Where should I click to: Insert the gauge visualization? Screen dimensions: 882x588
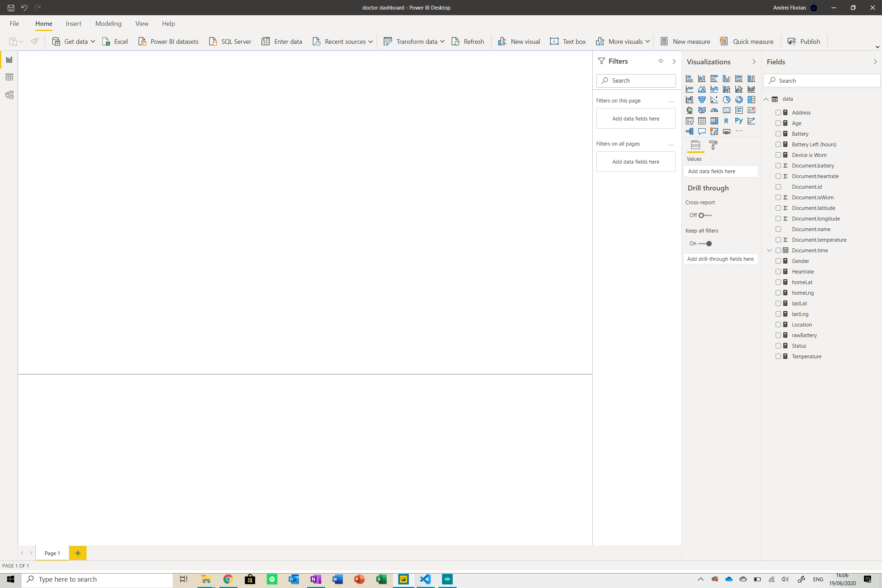pyautogui.click(x=714, y=110)
